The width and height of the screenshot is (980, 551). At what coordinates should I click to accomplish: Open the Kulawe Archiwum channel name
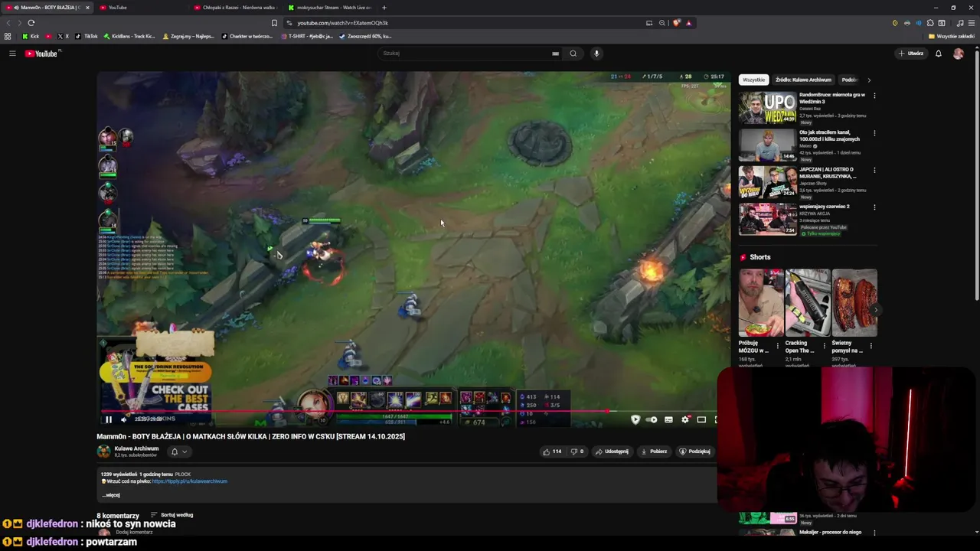click(136, 448)
